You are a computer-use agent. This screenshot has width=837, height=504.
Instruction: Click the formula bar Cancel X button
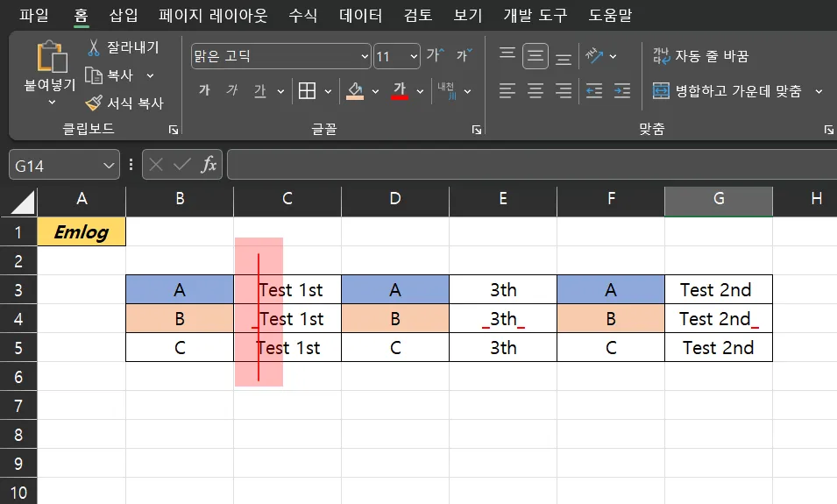156,165
